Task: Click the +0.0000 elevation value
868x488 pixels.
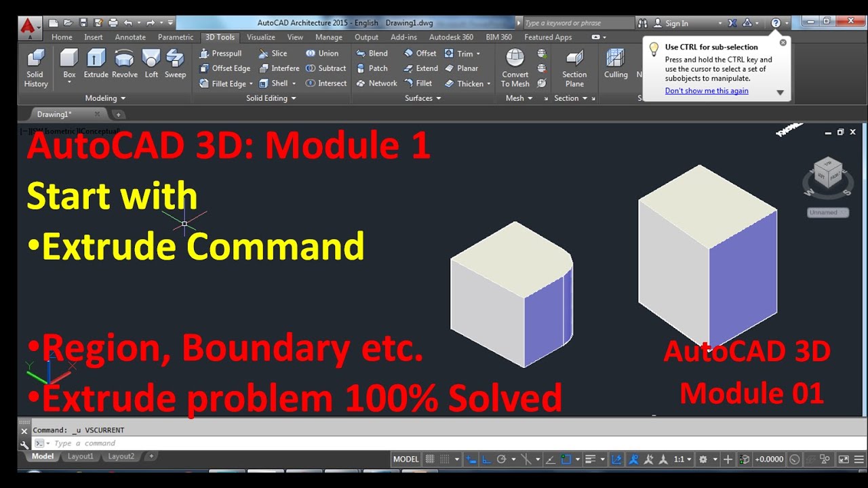Action: coord(769,459)
